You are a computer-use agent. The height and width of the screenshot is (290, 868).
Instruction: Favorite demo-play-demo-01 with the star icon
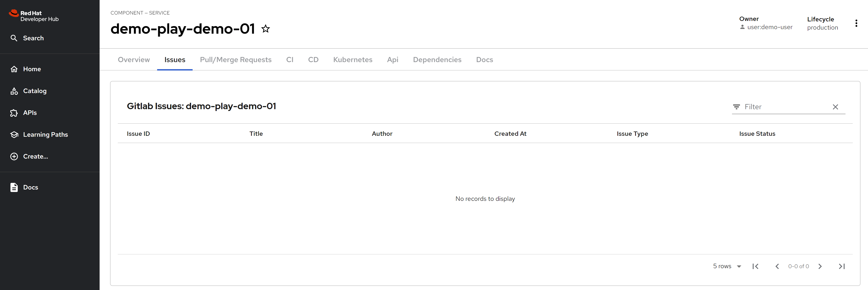266,29
